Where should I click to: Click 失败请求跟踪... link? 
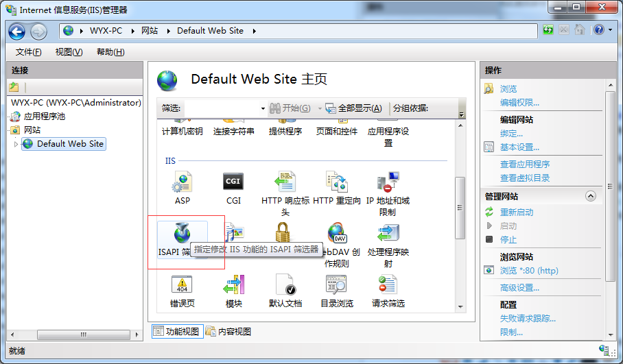pyautogui.click(x=528, y=318)
